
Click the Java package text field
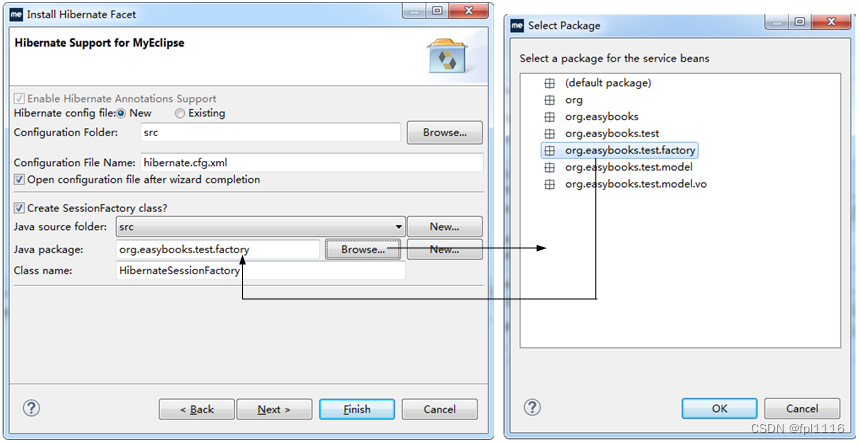[218, 249]
